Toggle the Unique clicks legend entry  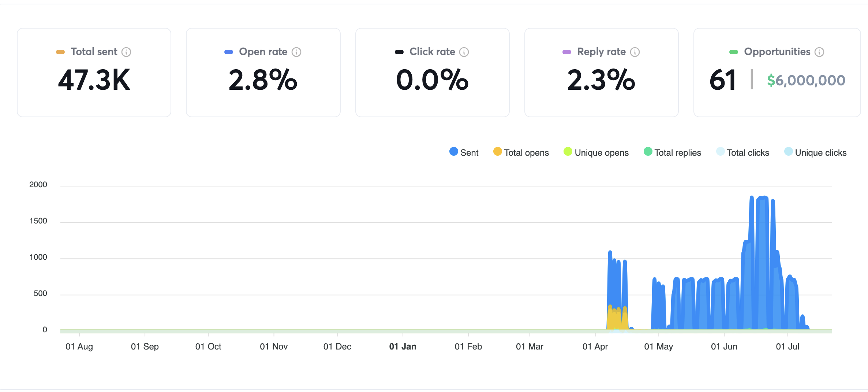[815, 152]
